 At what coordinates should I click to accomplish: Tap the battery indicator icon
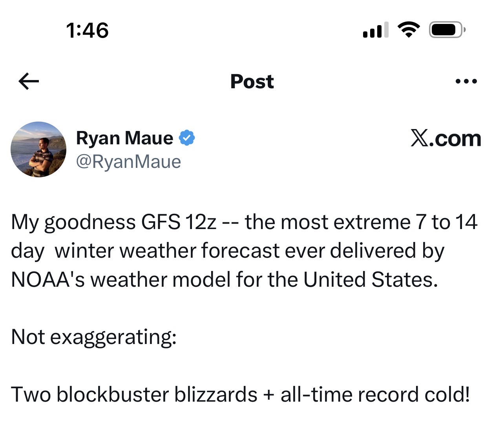pyautogui.click(x=447, y=30)
